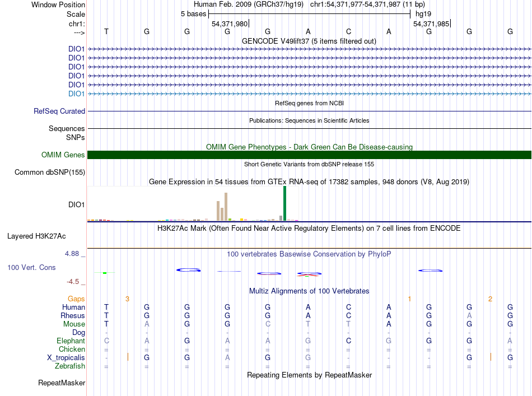Click the Elephant species row label
Viewport: 532px width, 396px height.
coord(71,341)
